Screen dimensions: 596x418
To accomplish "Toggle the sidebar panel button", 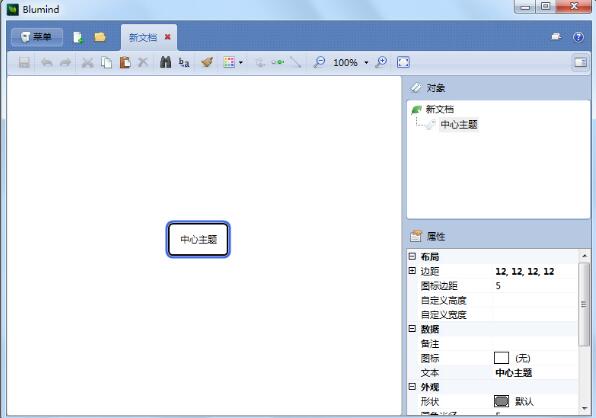I will click(x=580, y=62).
